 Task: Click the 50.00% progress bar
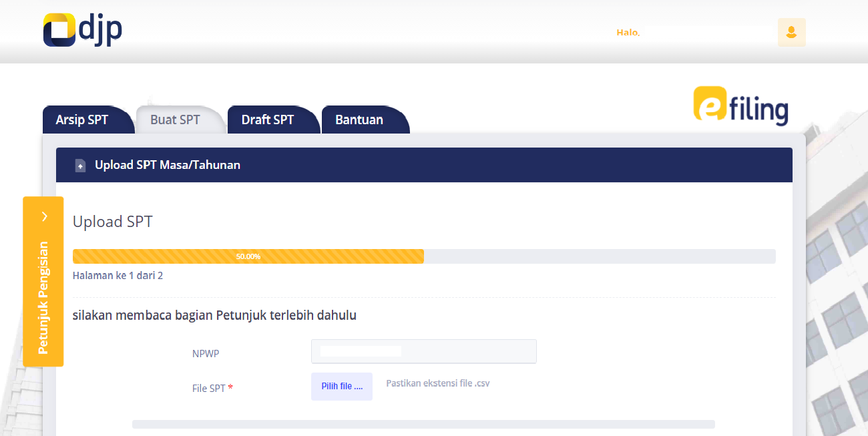247,256
